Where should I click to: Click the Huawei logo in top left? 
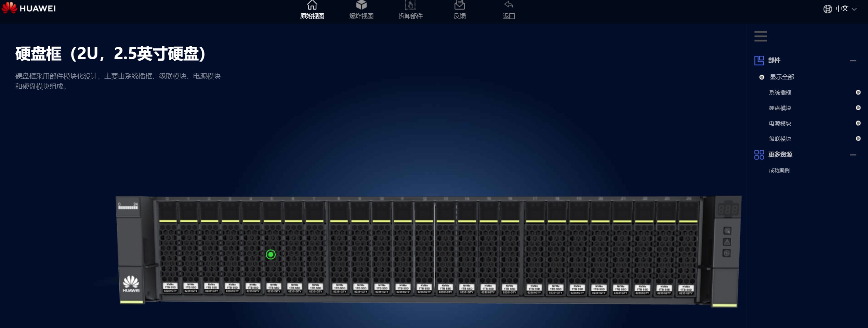click(x=29, y=8)
